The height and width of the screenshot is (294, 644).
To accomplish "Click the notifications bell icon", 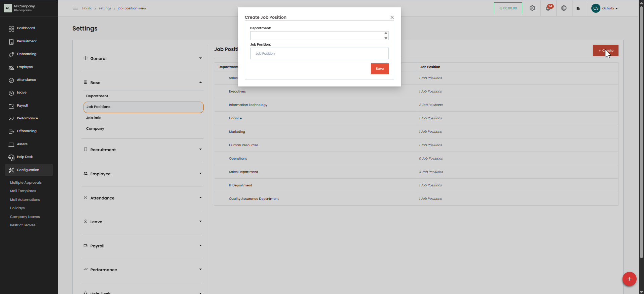I will pos(548,8).
